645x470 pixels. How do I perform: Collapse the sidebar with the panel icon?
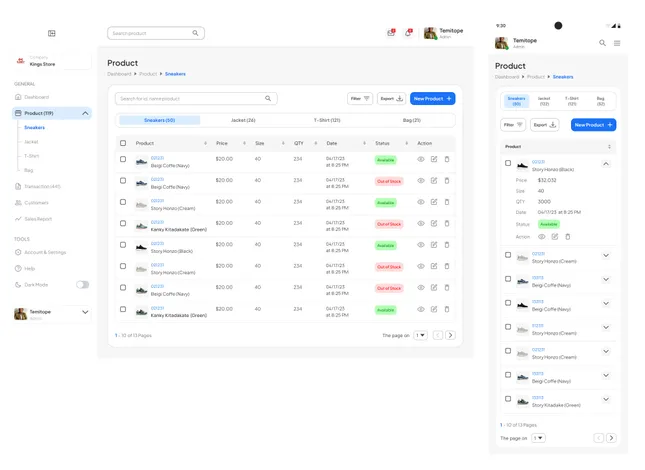tap(52, 33)
